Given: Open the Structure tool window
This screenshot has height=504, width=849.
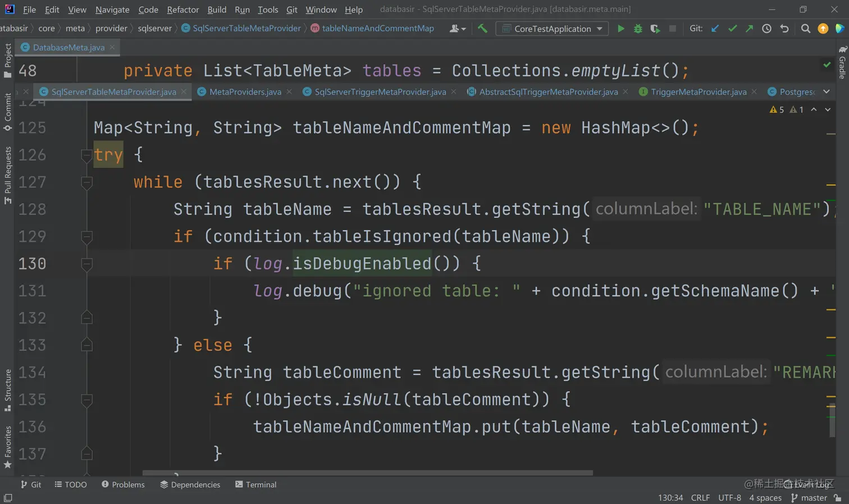Looking at the screenshot, I should (x=7, y=390).
